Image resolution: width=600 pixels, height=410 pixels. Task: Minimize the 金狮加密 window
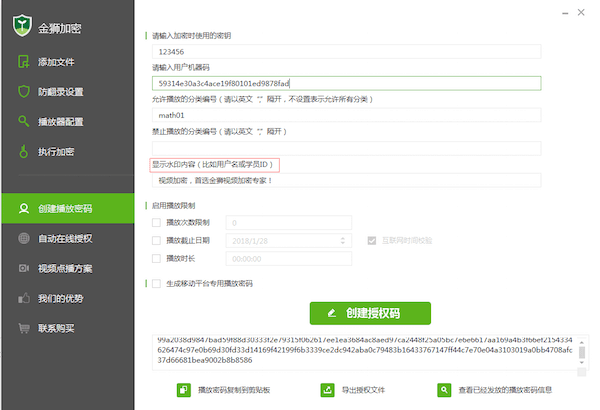[x=565, y=13]
